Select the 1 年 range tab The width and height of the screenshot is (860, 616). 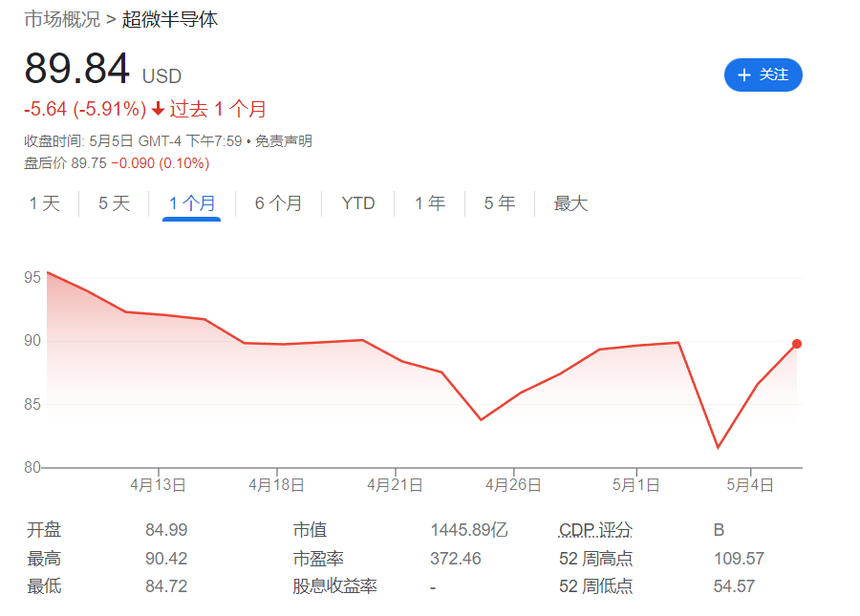430,203
